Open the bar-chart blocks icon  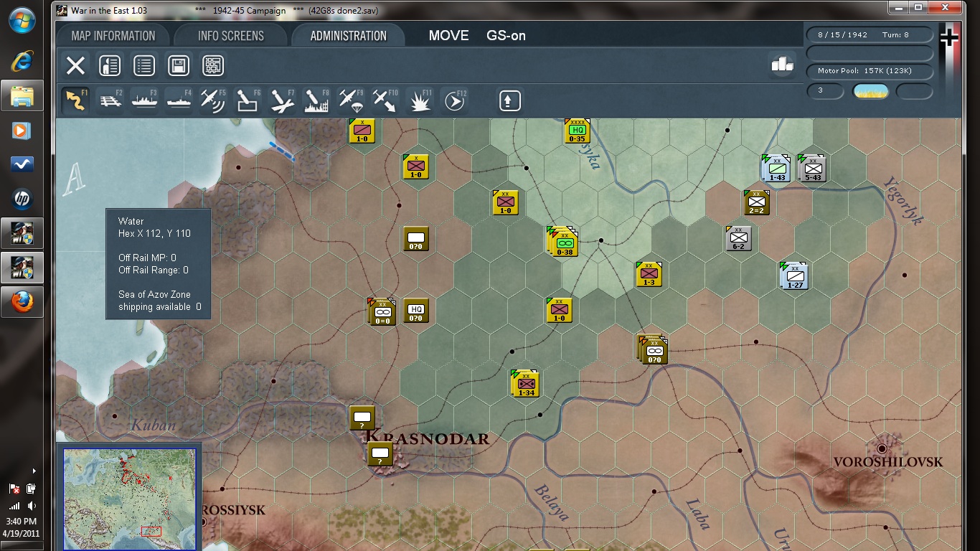[x=782, y=65]
